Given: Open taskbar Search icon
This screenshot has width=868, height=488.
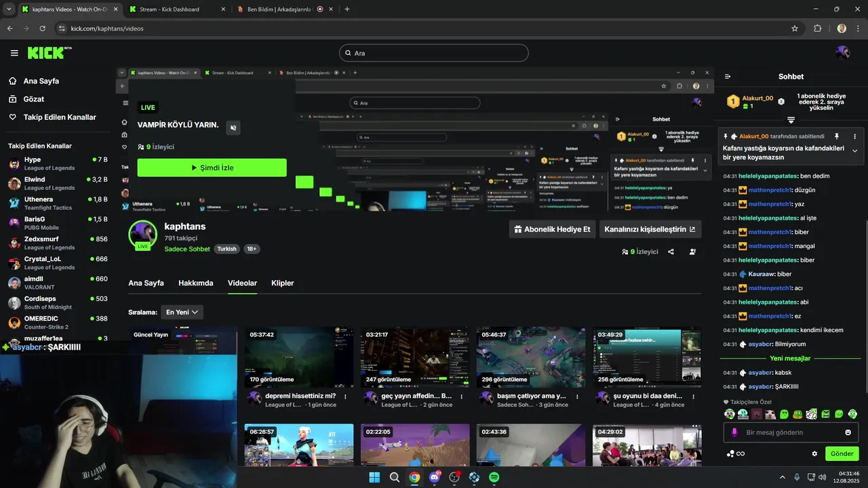Looking at the screenshot, I should 395,477.
